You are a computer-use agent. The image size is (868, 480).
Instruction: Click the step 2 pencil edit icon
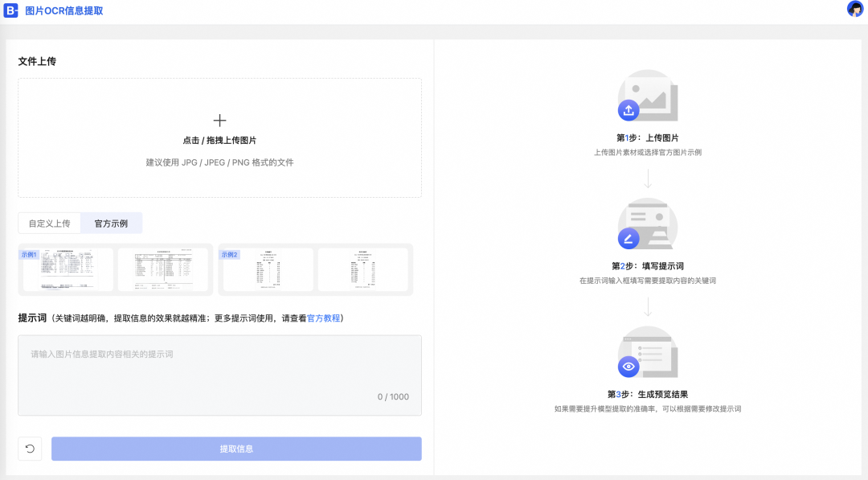pyautogui.click(x=628, y=238)
